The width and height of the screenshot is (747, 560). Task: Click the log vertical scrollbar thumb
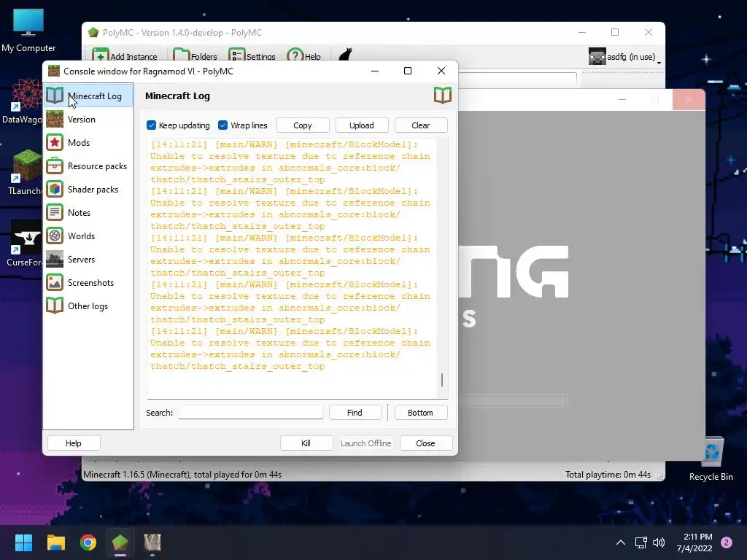(442, 379)
